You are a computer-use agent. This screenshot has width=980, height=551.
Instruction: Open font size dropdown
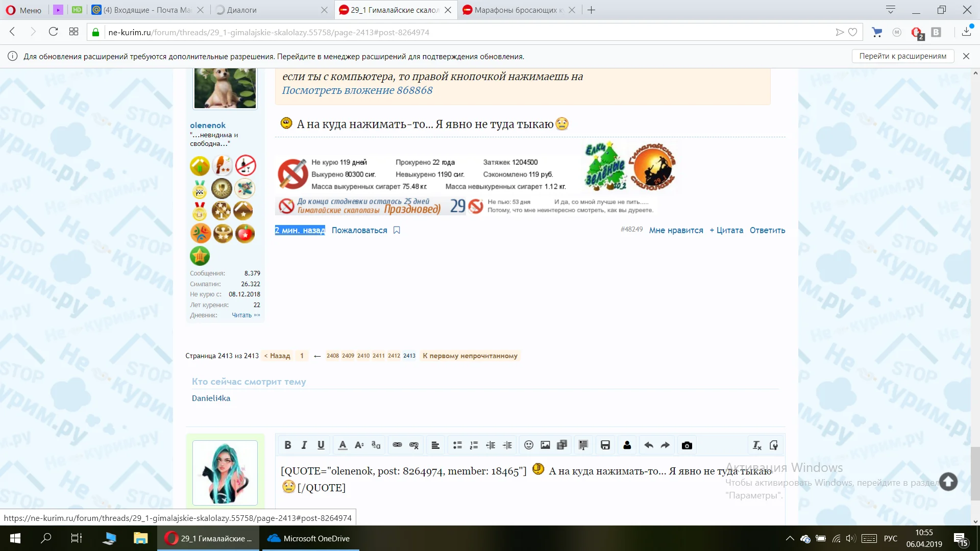point(359,445)
